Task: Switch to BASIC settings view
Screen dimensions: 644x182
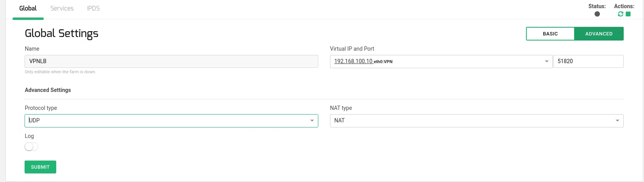Action: tap(550, 34)
